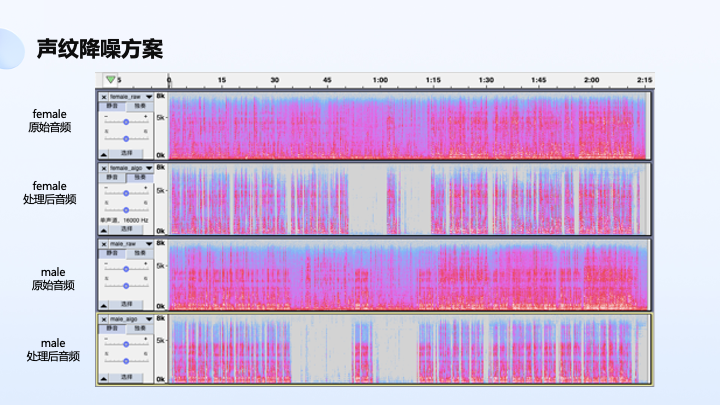
Task: Click the Select button on the male_algo track
Action: [126, 377]
